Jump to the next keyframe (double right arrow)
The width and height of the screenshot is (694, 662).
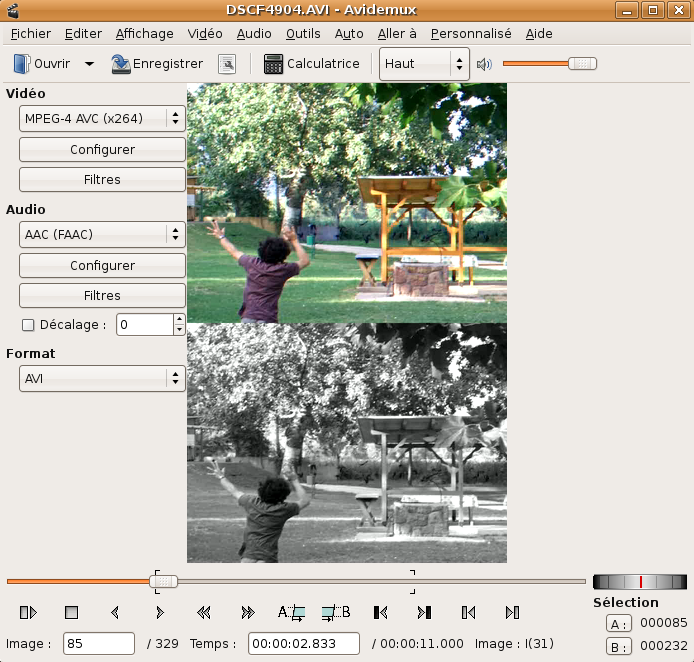(x=248, y=612)
